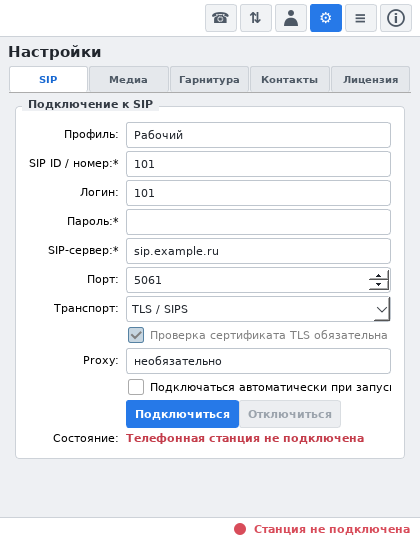Enable automatic connection at startup checkbox
This screenshot has width=420, height=540.
[x=136, y=387]
